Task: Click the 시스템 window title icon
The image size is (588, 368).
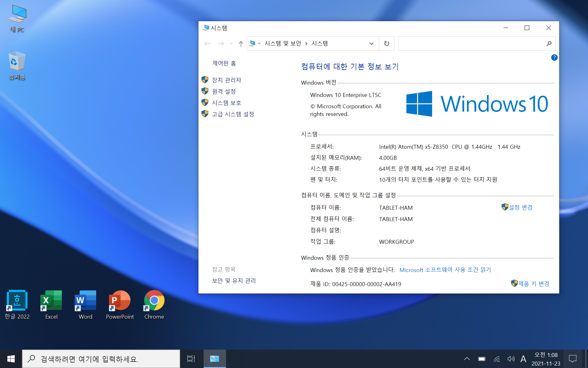Action: (x=206, y=28)
